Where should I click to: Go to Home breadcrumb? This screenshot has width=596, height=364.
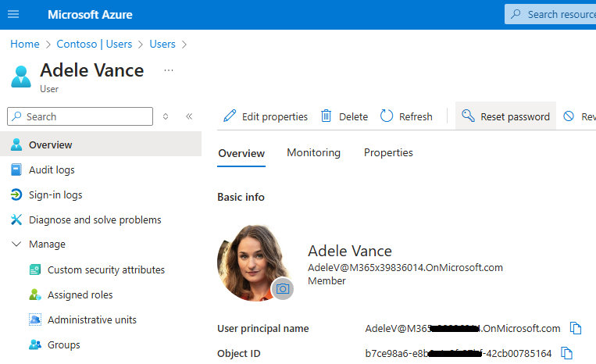click(25, 44)
